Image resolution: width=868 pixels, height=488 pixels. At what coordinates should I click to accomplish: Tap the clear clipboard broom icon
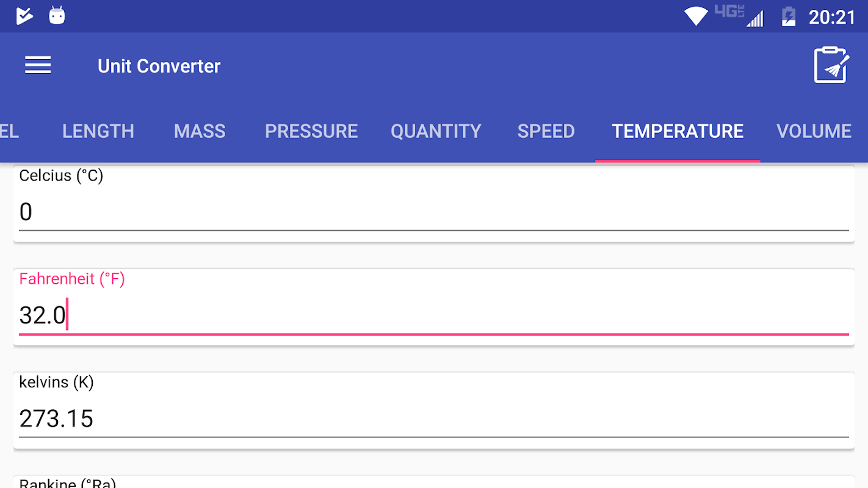click(x=831, y=65)
